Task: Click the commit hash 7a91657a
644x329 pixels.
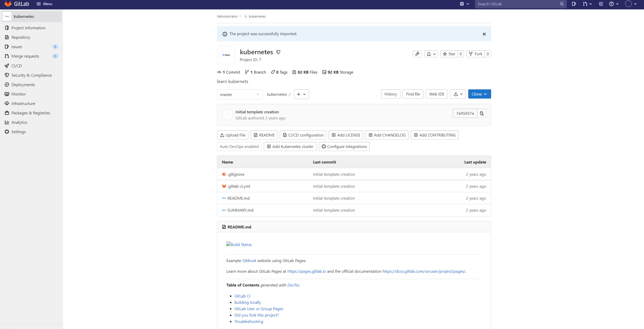Action: coord(465,113)
